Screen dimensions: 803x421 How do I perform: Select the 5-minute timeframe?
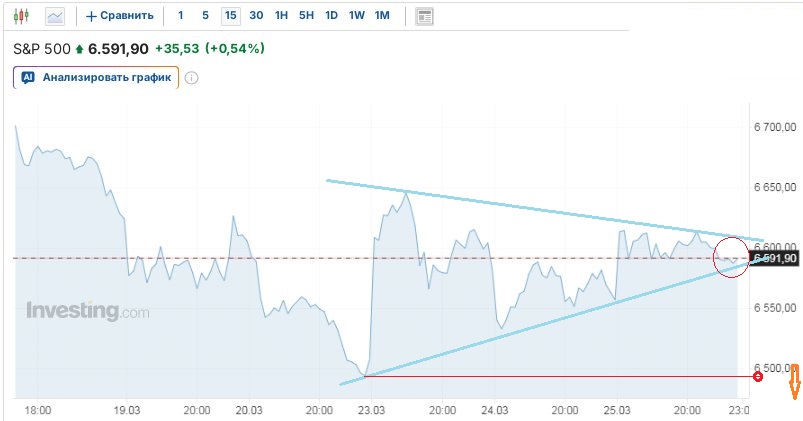click(205, 16)
